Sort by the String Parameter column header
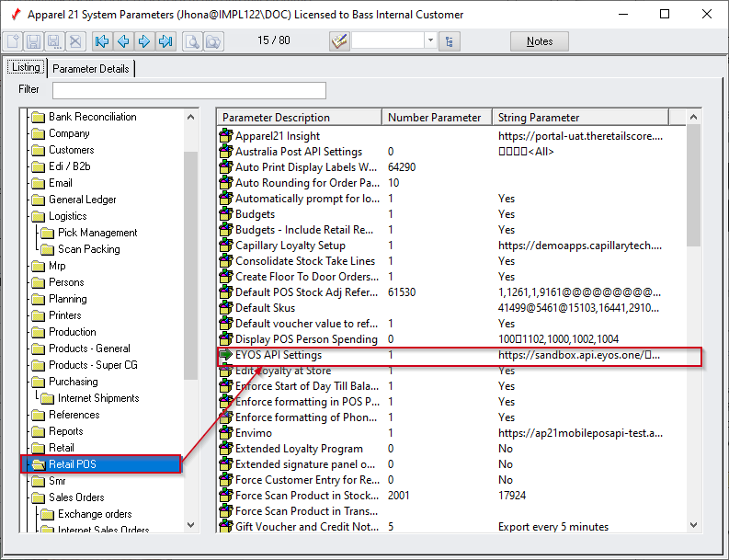The width and height of the screenshot is (729, 560). click(x=581, y=118)
